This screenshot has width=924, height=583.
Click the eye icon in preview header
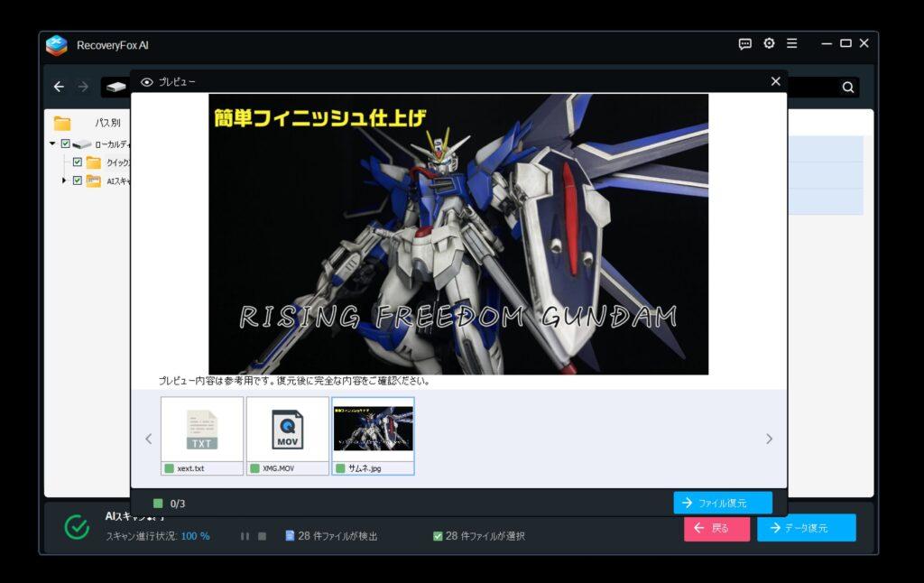[x=147, y=82]
